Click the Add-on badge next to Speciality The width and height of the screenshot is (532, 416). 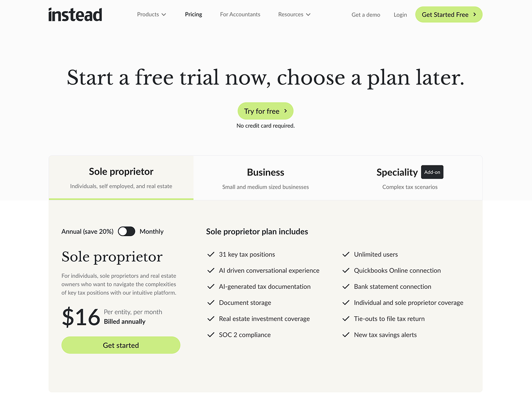(432, 172)
